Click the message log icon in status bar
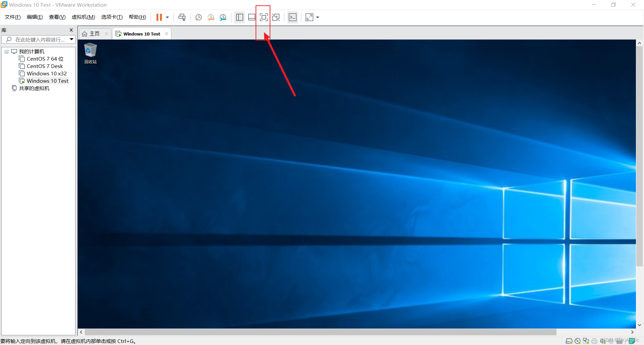The height and width of the screenshot is (345, 644). [x=632, y=341]
